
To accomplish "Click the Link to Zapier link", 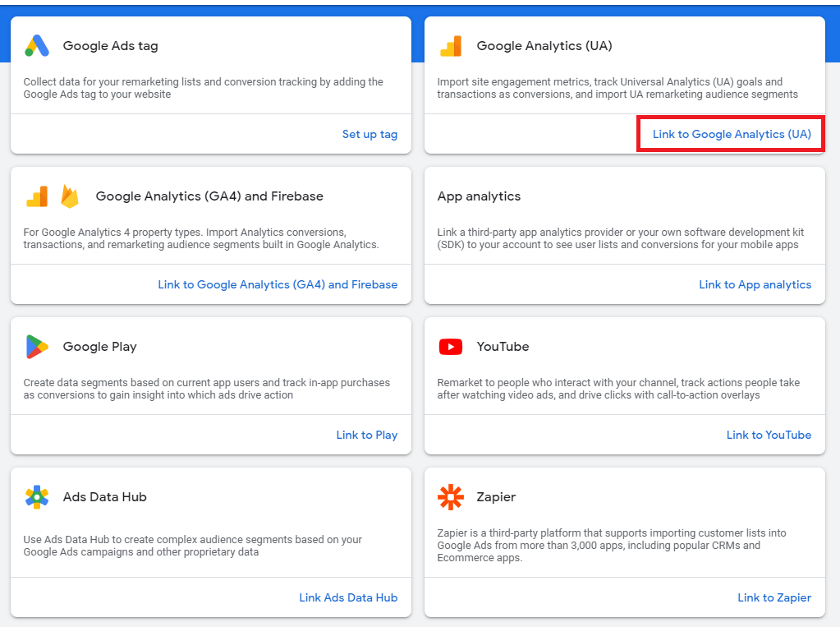I will 774,597.
